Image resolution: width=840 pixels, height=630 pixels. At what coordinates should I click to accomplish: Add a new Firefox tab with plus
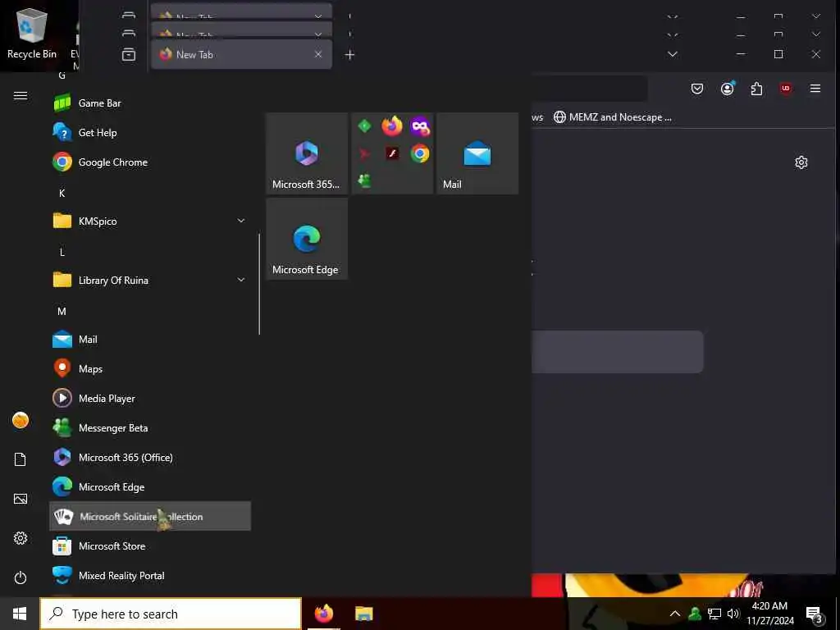349,55
